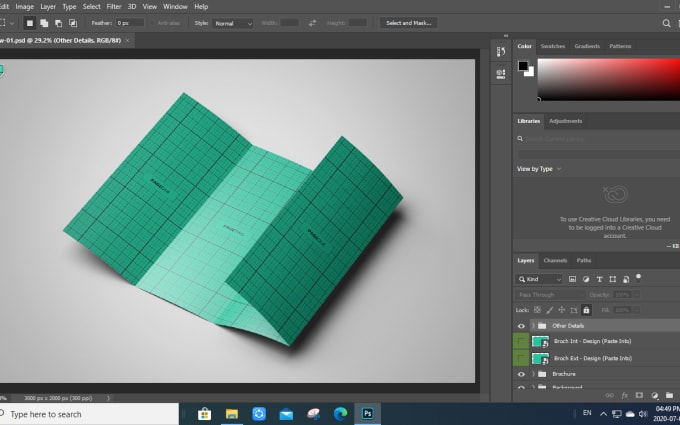
Task: Click Feather value input field
Action: [130, 23]
